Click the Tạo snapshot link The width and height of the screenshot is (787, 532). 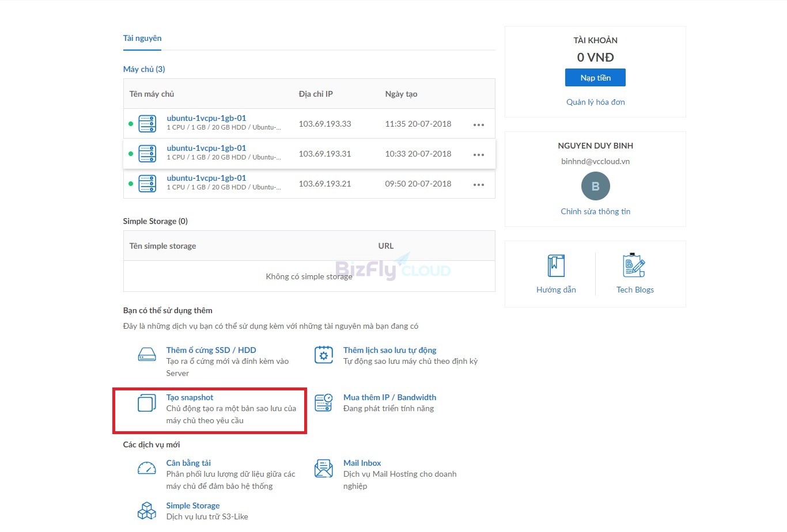[190, 397]
